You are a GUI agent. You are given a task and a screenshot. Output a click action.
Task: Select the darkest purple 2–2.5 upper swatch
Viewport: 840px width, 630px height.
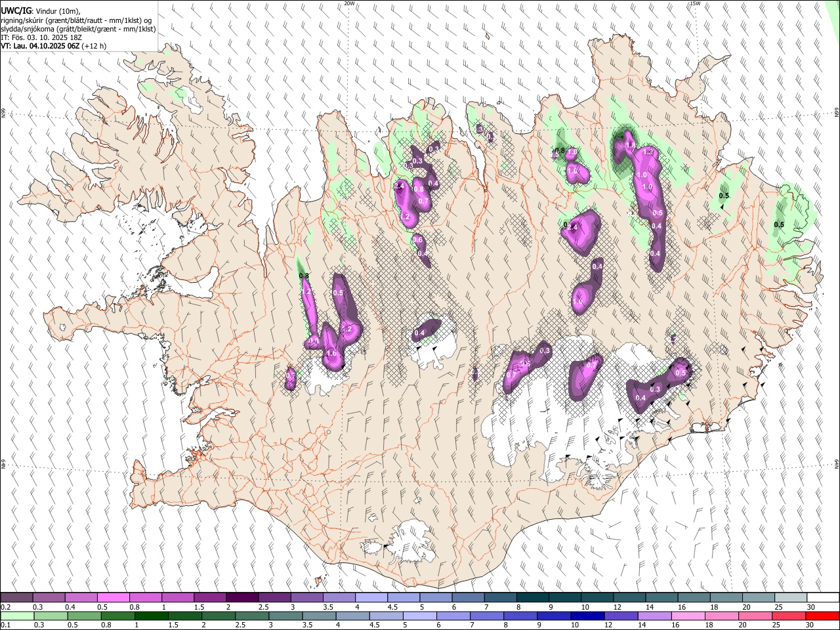tap(241, 597)
